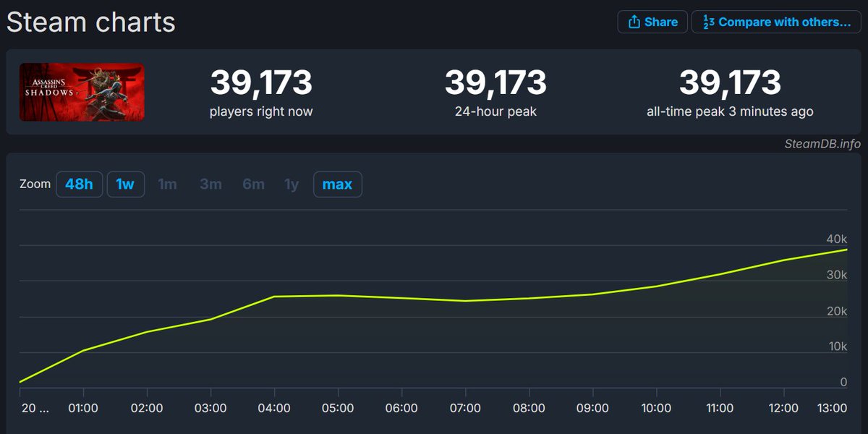Click the players right now counter

pyautogui.click(x=260, y=83)
